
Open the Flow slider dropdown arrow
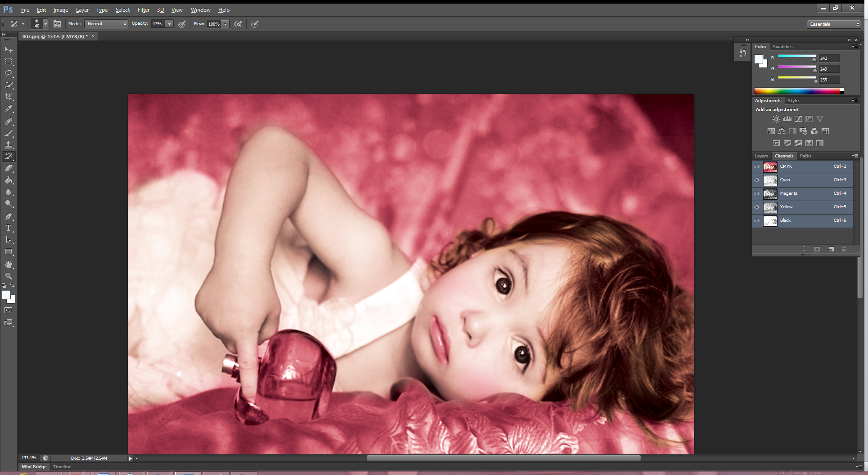[x=225, y=24]
